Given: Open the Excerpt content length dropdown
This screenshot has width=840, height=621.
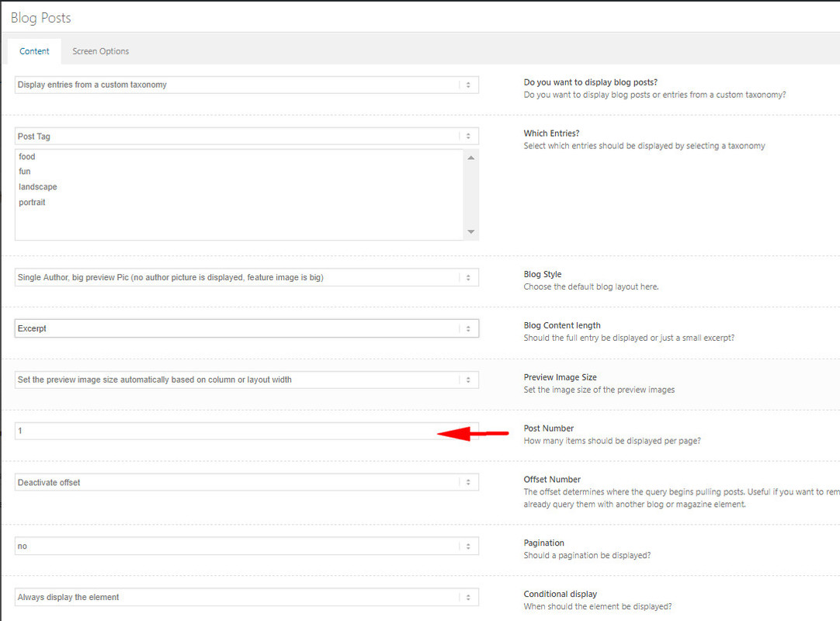Looking at the screenshot, I should (x=246, y=328).
